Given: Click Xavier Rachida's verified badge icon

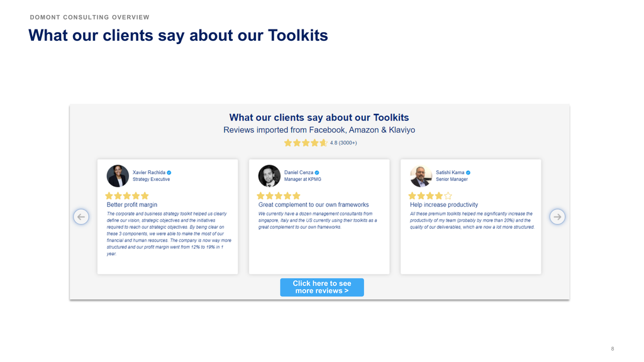Looking at the screenshot, I should 169,173.
